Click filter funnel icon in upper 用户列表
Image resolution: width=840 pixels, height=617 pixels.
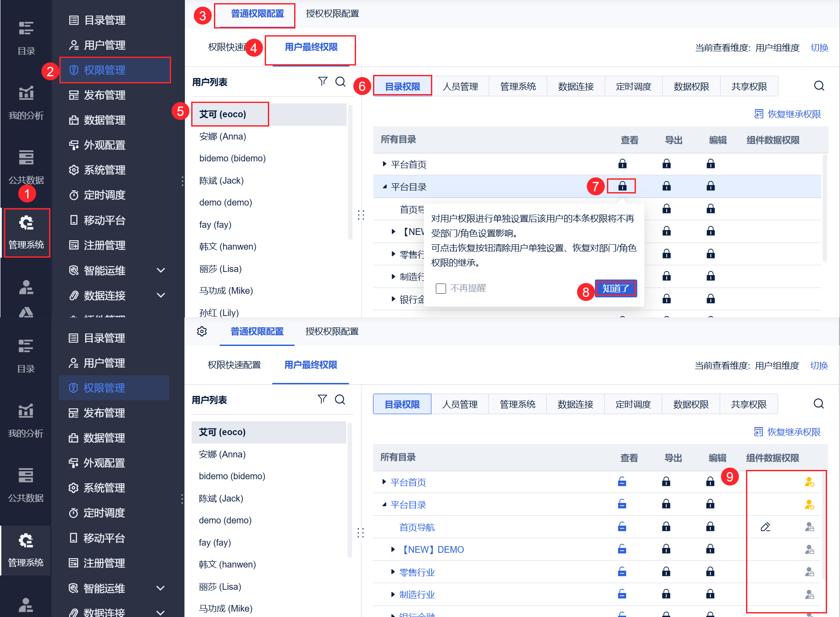click(x=323, y=81)
